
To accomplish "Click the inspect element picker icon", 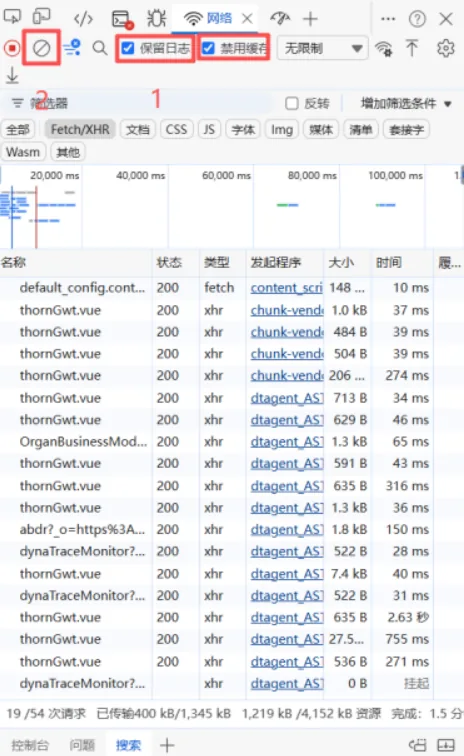I will point(13,16).
